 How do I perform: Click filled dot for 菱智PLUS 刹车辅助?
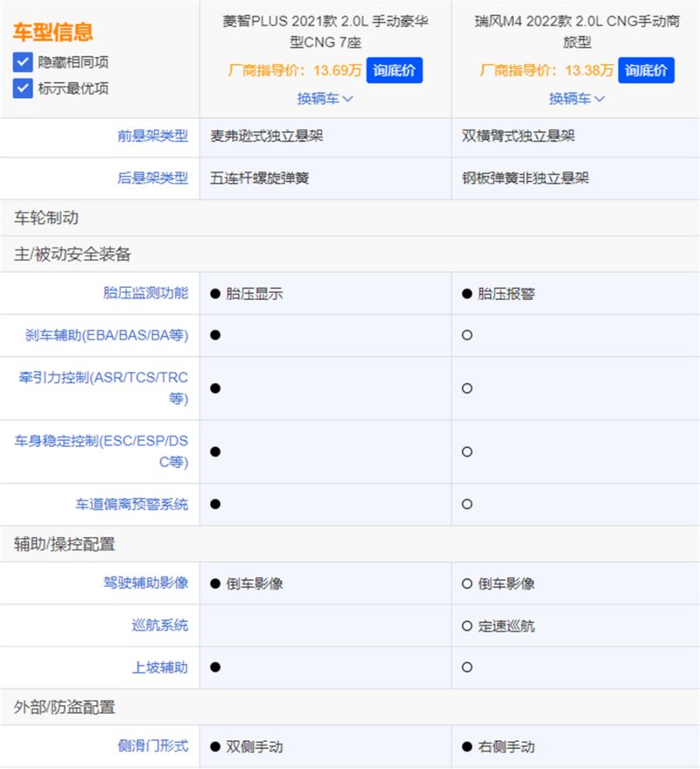coord(215,335)
